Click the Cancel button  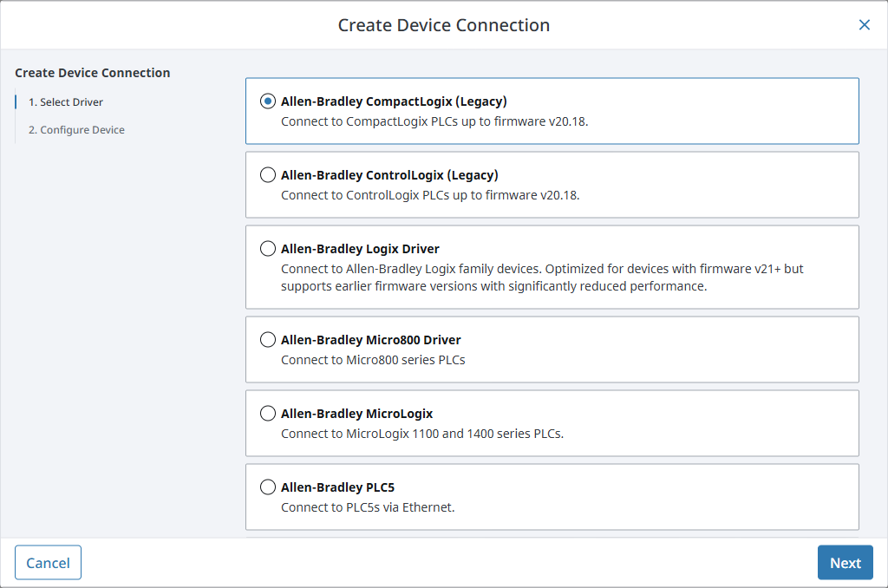click(x=49, y=563)
